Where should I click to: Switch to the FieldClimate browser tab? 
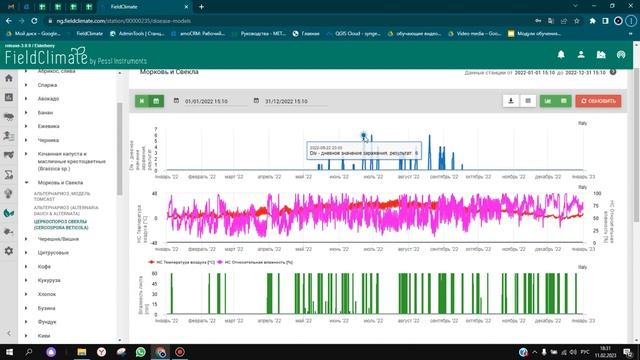[144, 7]
